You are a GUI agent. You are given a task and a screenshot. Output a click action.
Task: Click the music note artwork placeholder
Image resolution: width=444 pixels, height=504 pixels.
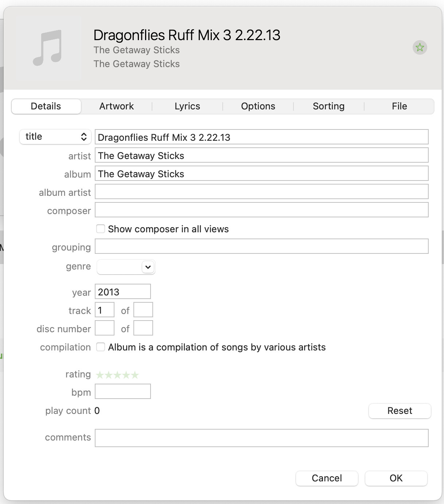point(48,48)
